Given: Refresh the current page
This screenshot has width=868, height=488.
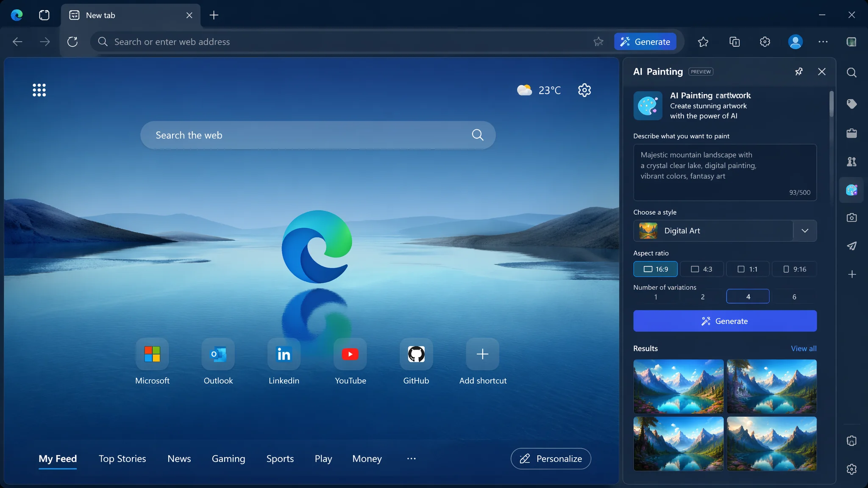Looking at the screenshot, I should tap(72, 42).
